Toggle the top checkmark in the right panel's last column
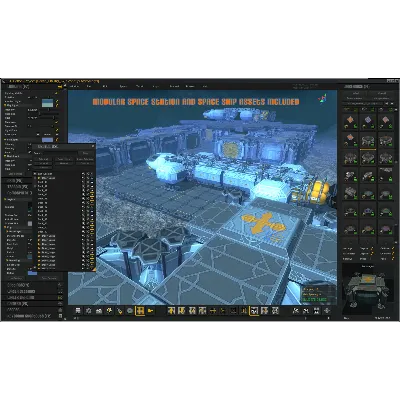 pos(393,248)
